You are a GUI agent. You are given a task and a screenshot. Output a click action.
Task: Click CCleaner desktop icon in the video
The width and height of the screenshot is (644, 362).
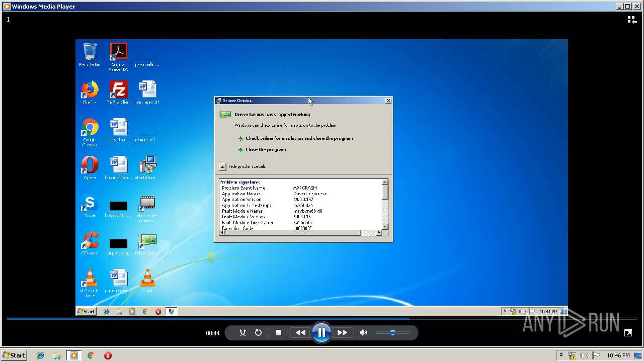pos(90,244)
